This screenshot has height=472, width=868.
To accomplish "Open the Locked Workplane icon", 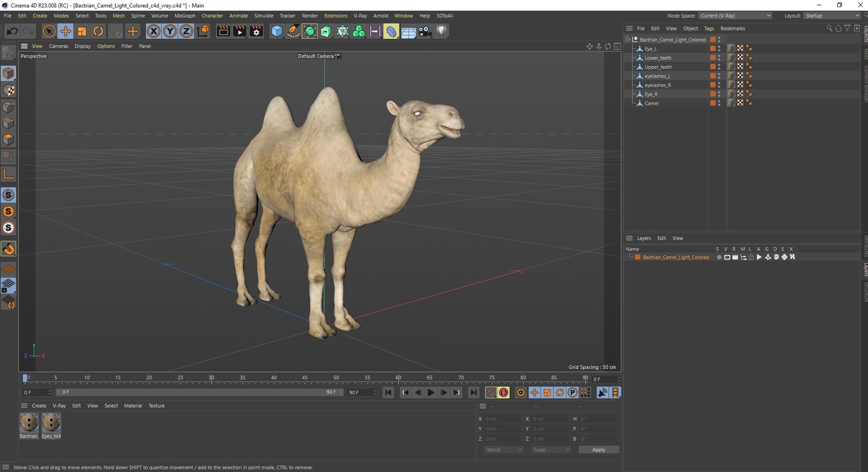I will [8, 286].
